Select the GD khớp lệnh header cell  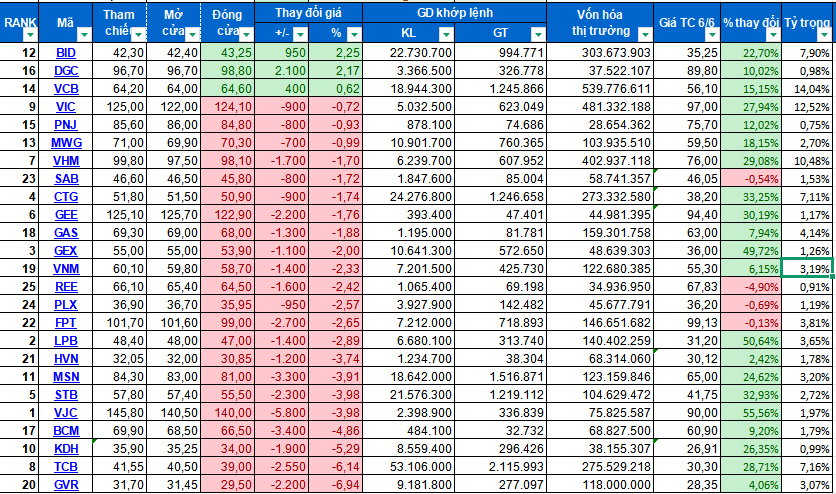(455, 13)
